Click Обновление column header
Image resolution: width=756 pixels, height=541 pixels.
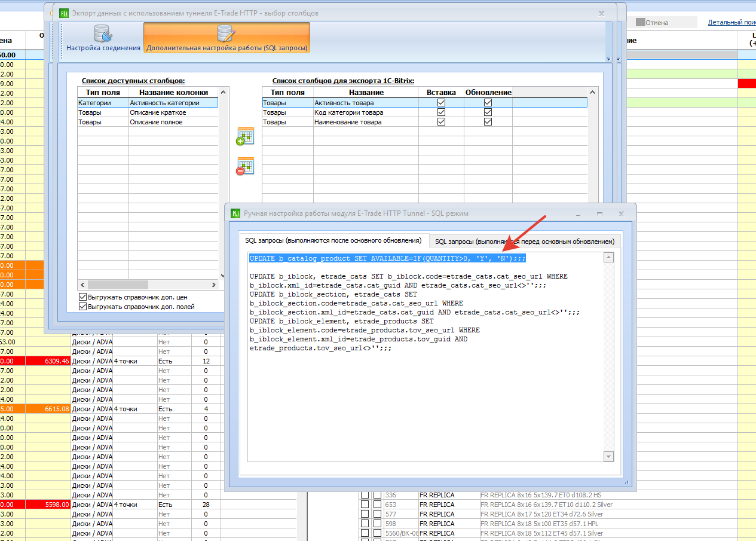click(x=488, y=92)
